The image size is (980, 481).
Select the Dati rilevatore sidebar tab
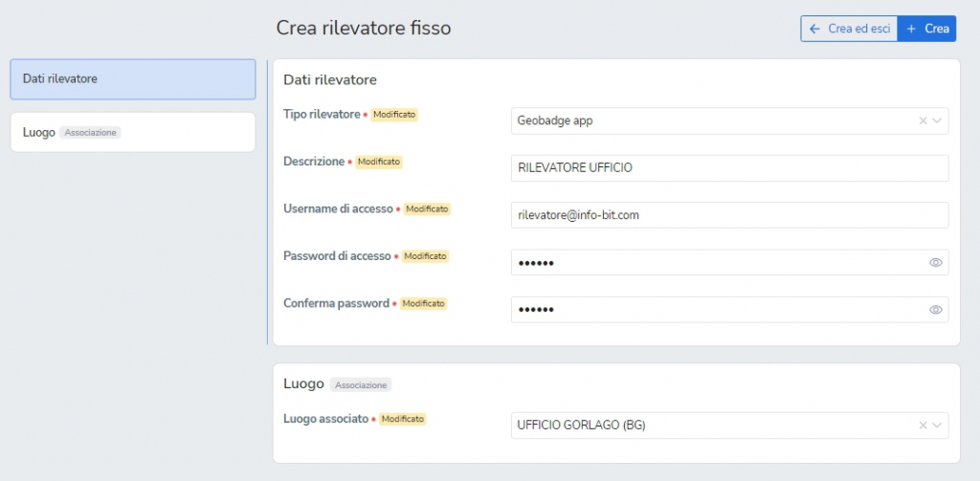click(132, 79)
